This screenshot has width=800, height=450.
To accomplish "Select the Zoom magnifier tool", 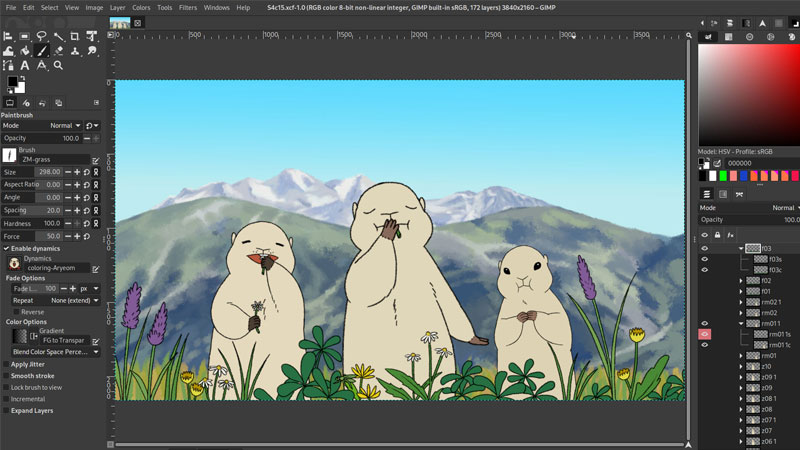I will (x=59, y=65).
